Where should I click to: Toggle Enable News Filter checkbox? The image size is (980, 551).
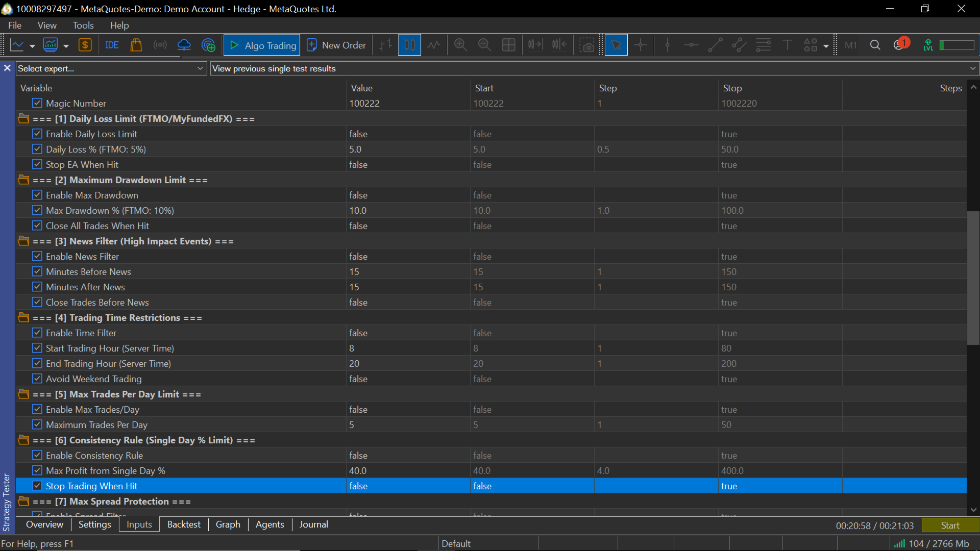tap(37, 256)
